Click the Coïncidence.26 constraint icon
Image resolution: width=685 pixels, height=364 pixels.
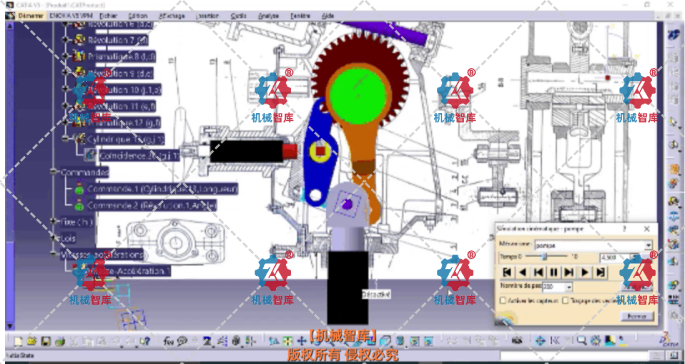[90, 155]
